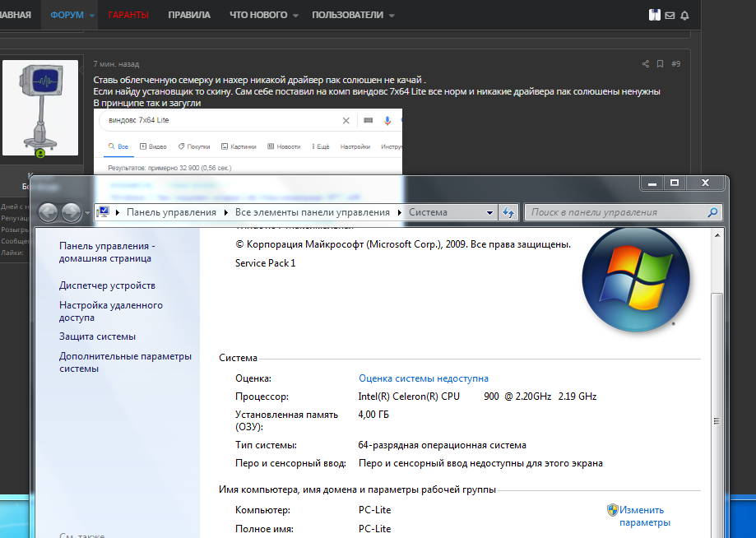Close the System window
756x538 pixels.
coord(705,183)
